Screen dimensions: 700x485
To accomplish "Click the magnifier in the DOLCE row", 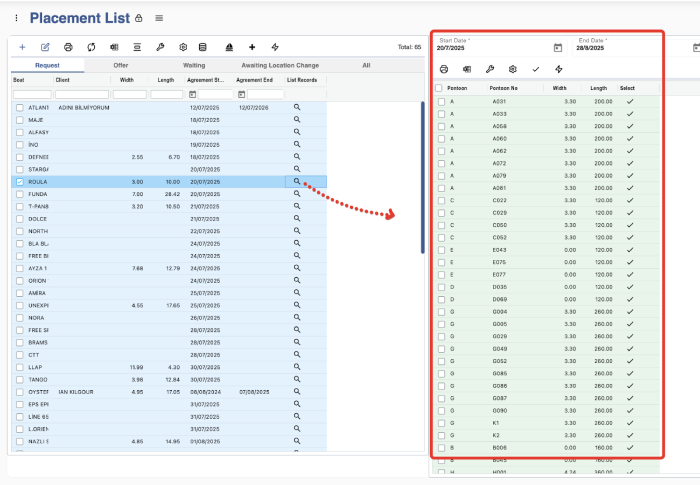I will click(x=297, y=218).
